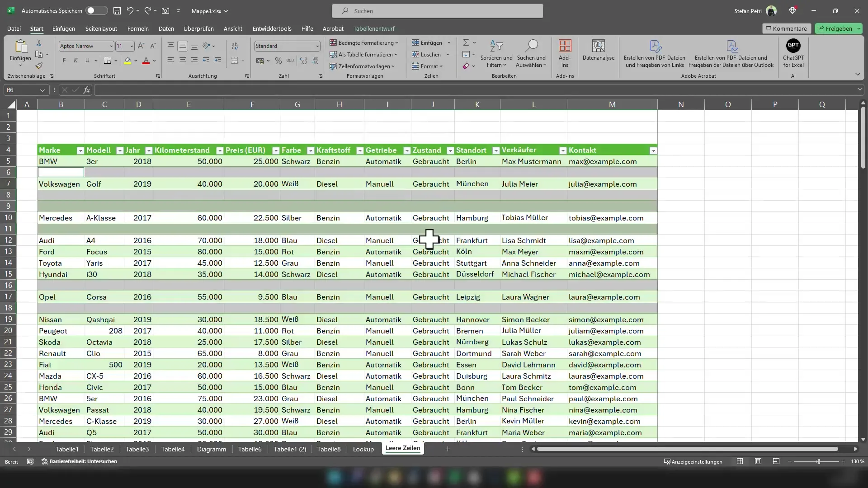Click the zoom slider handle
This screenshot has width=868, height=488.
pos(818,461)
